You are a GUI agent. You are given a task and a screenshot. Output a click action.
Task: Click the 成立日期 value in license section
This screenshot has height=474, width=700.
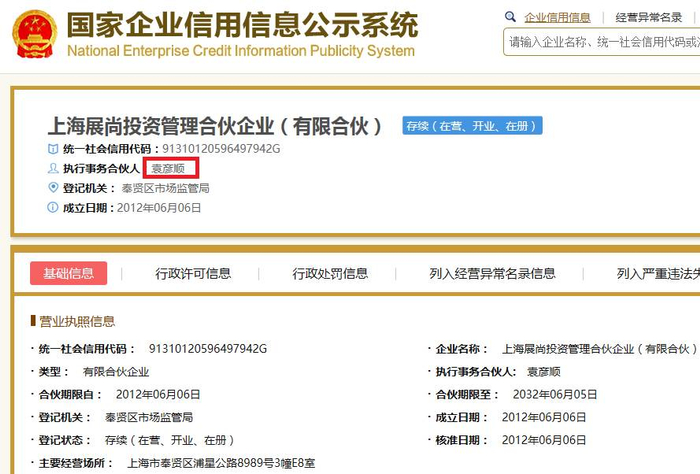coord(544,417)
